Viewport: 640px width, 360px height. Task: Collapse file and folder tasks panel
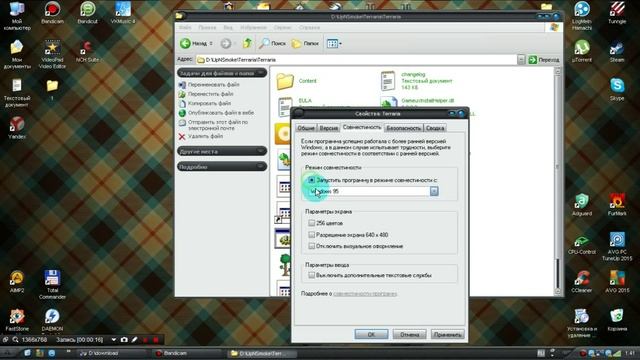[x=260, y=73]
